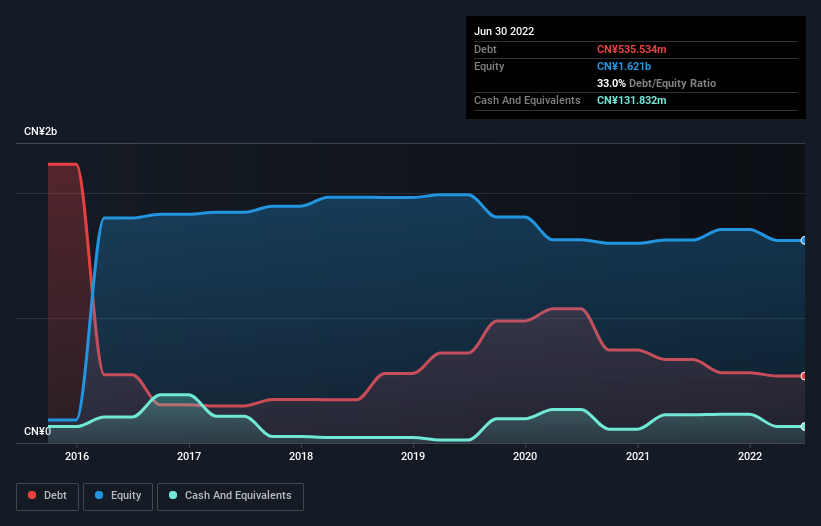
Task: Click the 2020 x-axis label
Action: coord(525,456)
